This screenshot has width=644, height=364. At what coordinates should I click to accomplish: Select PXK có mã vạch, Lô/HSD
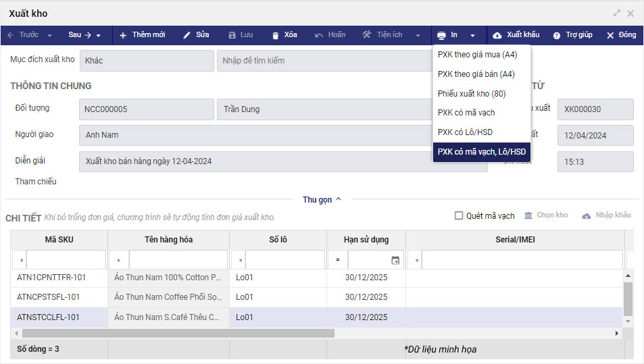(482, 152)
